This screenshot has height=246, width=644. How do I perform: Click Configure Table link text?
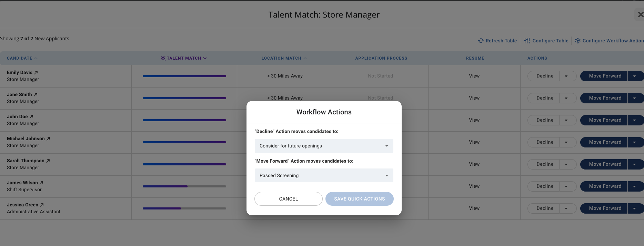[x=550, y=41]
